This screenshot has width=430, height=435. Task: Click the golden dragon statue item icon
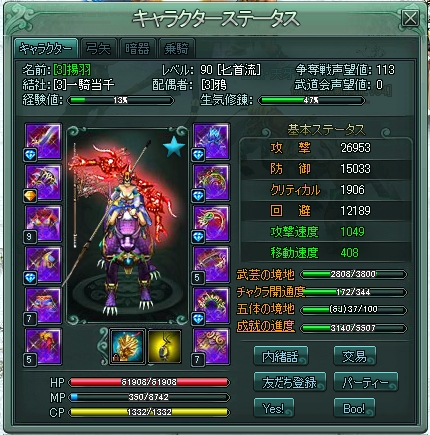127,346
